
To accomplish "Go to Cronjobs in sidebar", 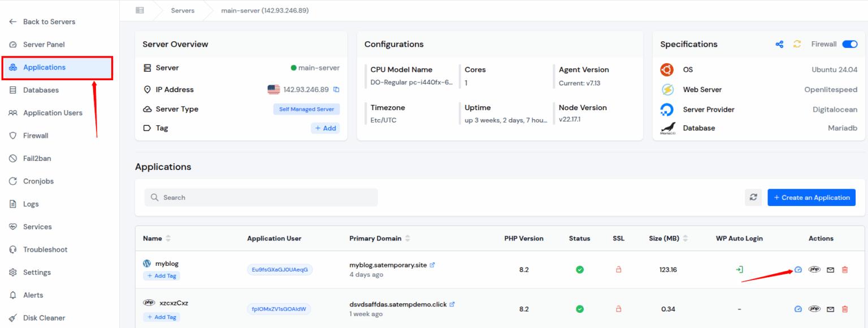I will (x=38, y=181).
